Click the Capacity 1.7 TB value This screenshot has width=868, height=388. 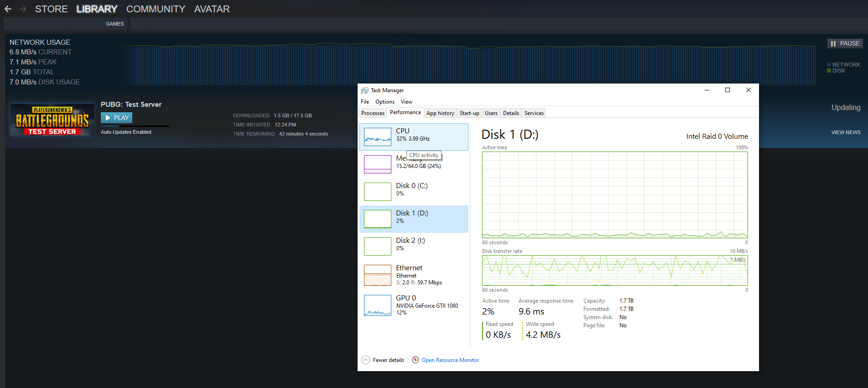tap(626, 301)
